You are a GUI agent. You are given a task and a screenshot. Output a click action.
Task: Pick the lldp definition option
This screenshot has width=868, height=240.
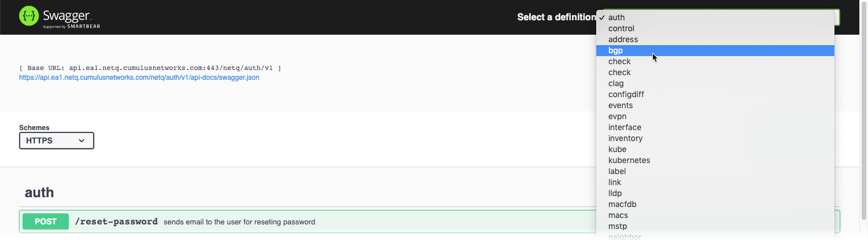[x=615, y=194]
